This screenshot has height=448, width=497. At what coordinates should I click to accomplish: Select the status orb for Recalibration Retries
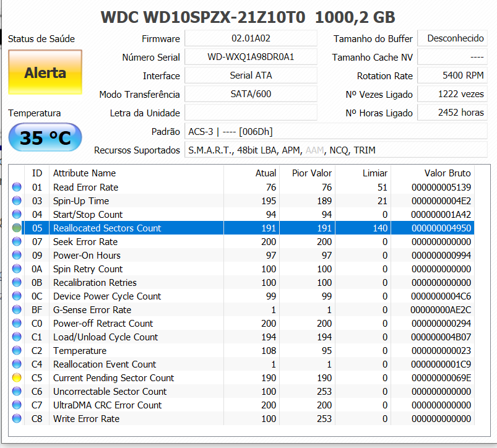coord(17,282)
